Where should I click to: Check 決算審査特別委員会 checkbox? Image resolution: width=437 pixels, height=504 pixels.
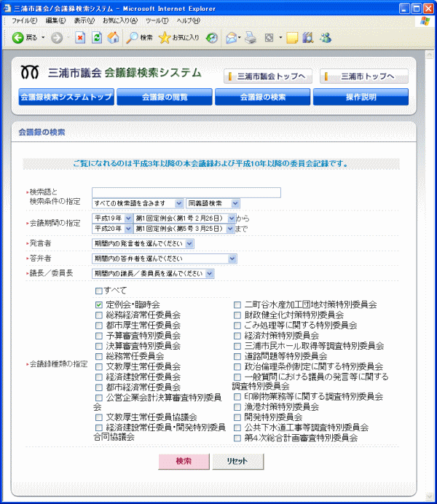pos(98,346)
